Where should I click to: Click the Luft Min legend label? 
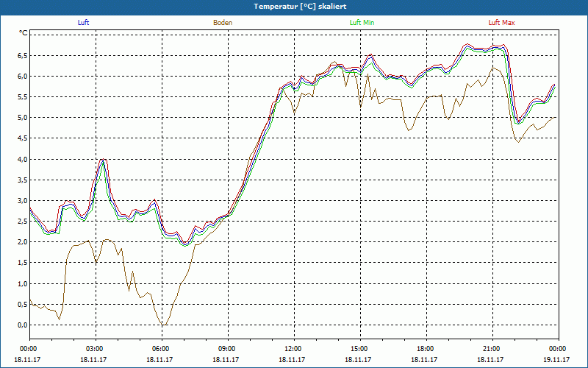pos(362,23)
